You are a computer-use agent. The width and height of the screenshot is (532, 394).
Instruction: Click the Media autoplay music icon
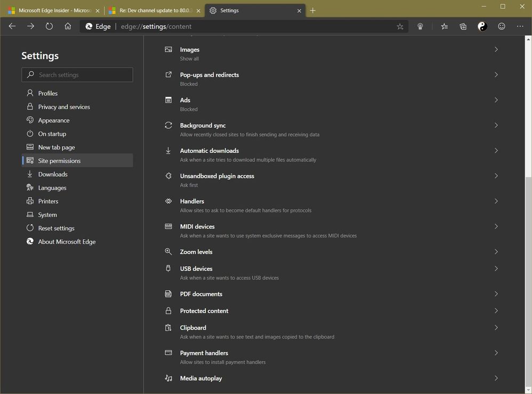(x=168, y=378)
